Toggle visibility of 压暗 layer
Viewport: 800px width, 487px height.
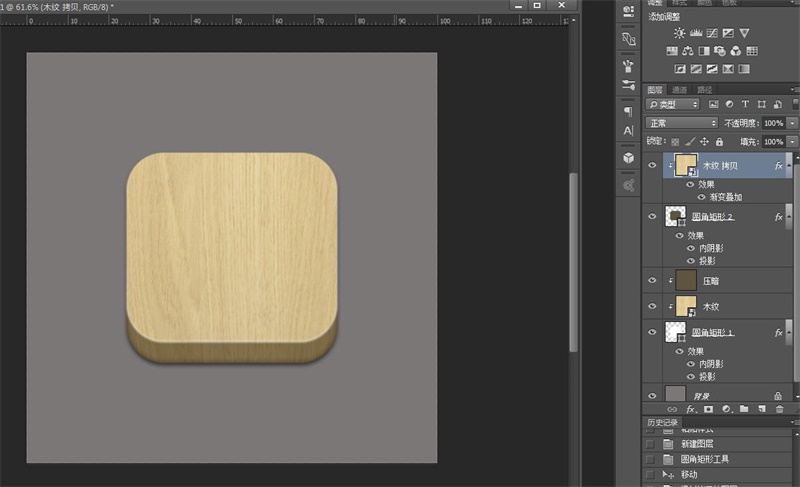tap(652, 281)
